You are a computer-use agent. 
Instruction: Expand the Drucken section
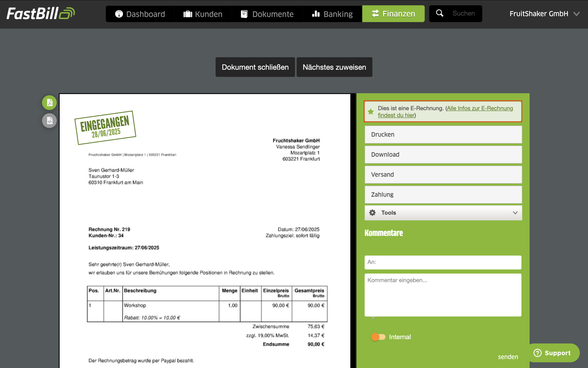pos(443,135)
